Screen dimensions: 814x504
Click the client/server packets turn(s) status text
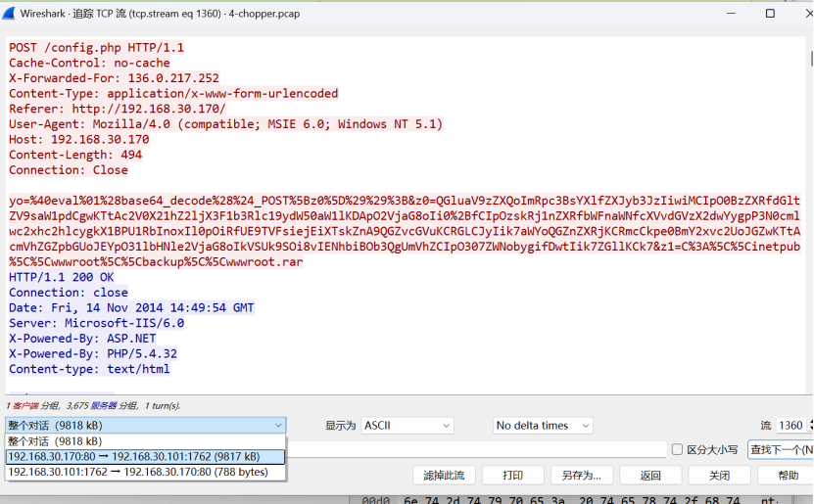coord(93,405)
